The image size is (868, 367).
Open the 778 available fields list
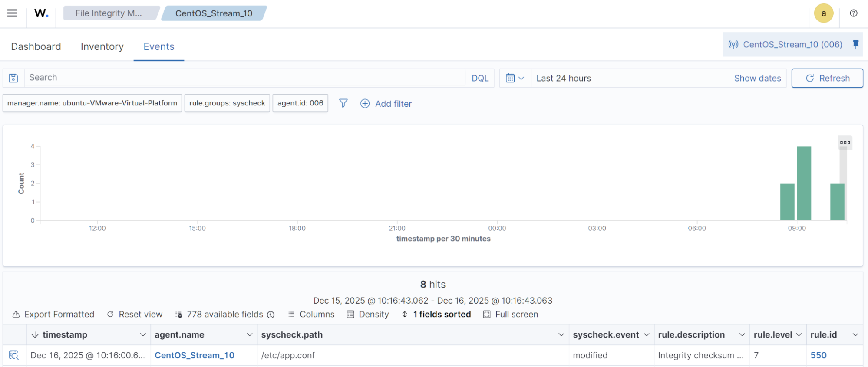(220, 314)
